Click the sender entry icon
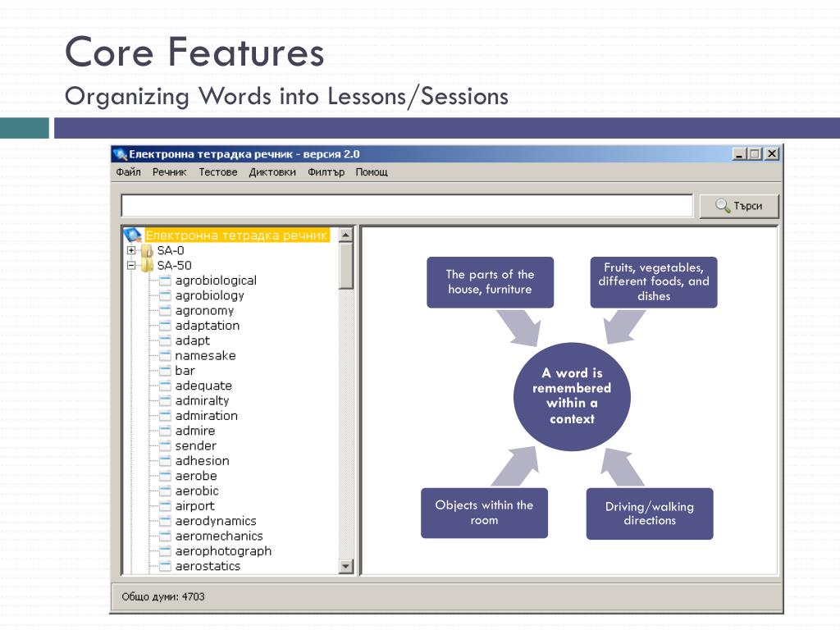The image size is (840, 630). coord(166,445)
